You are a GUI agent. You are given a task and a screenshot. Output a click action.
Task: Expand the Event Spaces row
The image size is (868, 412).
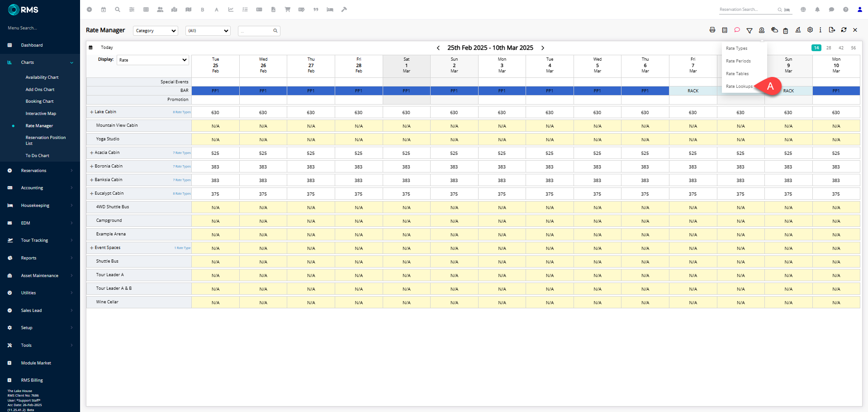92,248
